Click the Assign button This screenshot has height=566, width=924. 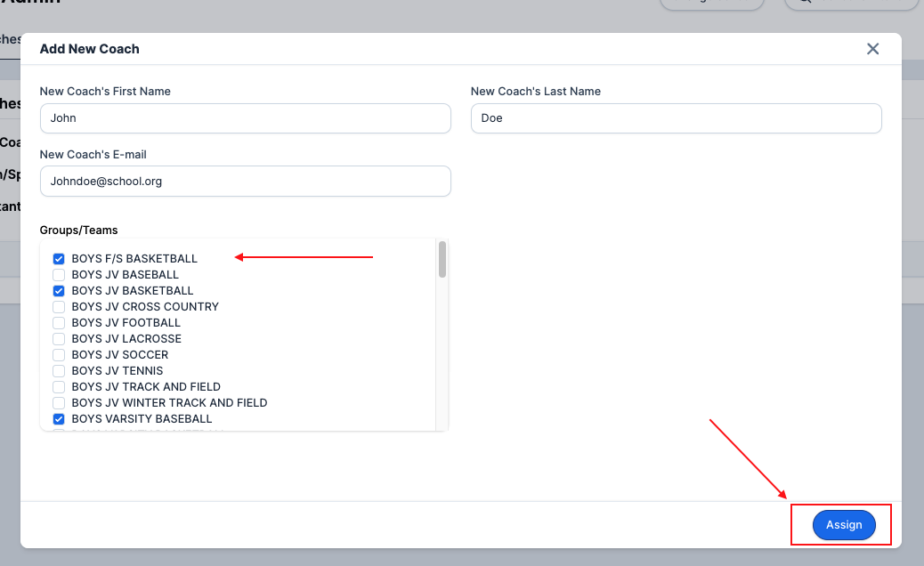tap(842, 525)
